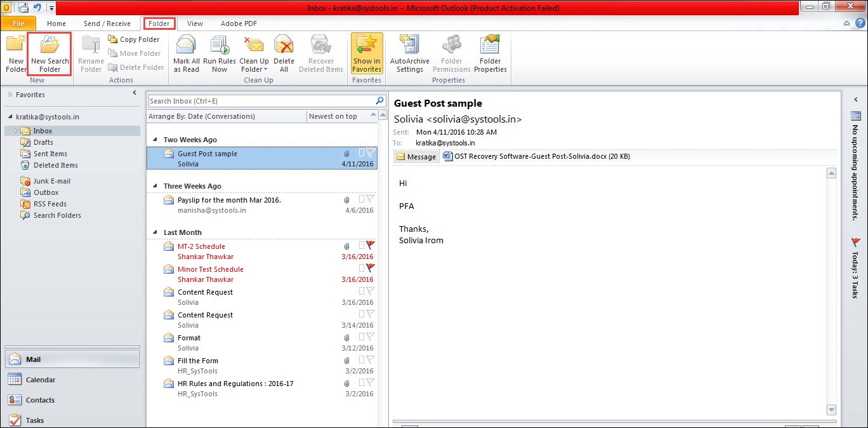This screenshot has width=868, height=428.
Task: Click the Search Inbox field
Action: [x=261, y=101]
